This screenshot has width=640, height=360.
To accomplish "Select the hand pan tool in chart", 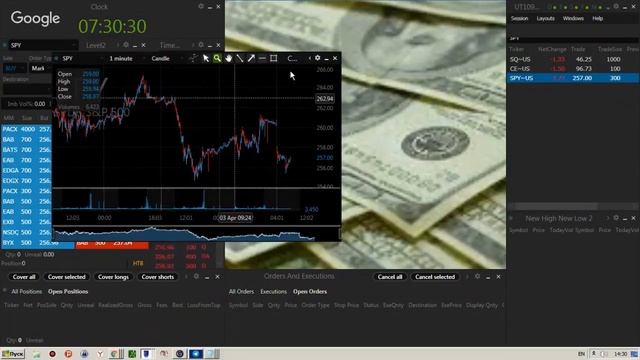I will coord(229,58).
